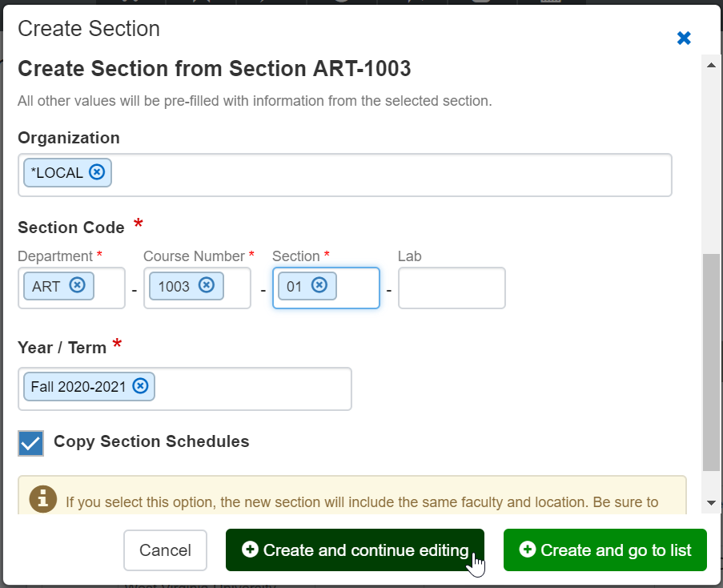Click the dialog's vertical scrollbar thumb
This screenshot has width=723, height=588.
[711, 360]
